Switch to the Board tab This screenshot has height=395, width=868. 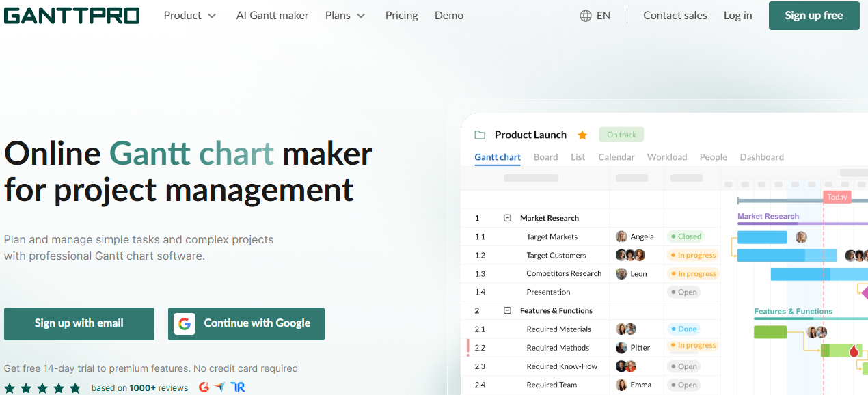pos(545,157)
